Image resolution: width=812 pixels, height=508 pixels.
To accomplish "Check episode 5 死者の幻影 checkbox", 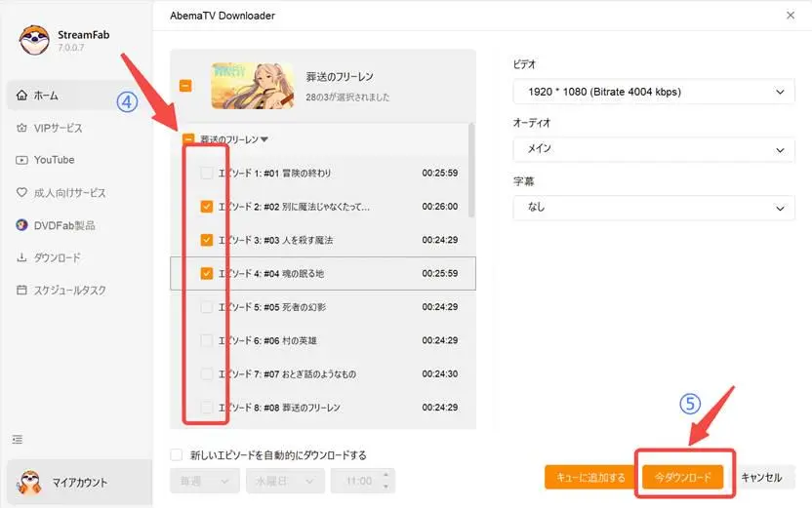I will coord(207,307).
